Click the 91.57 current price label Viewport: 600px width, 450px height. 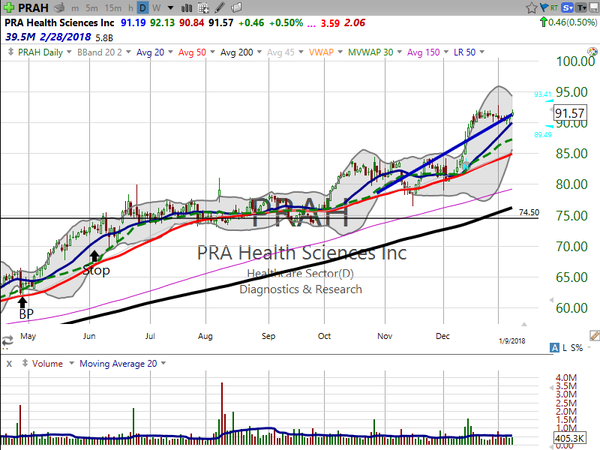570,113
